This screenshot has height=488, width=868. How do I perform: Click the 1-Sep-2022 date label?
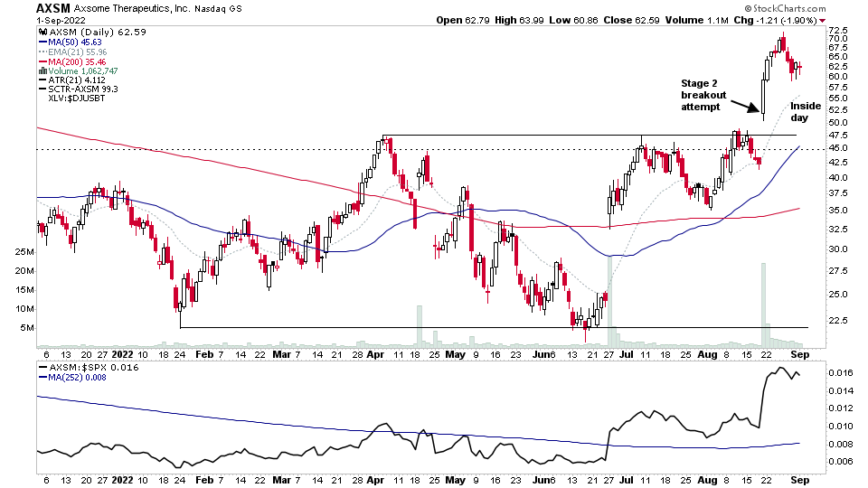pos(61,21)
